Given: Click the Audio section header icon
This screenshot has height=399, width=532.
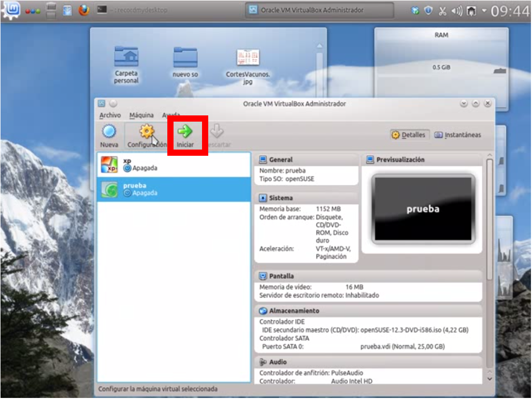Looking at the screenshot, I should coord(263,362).
